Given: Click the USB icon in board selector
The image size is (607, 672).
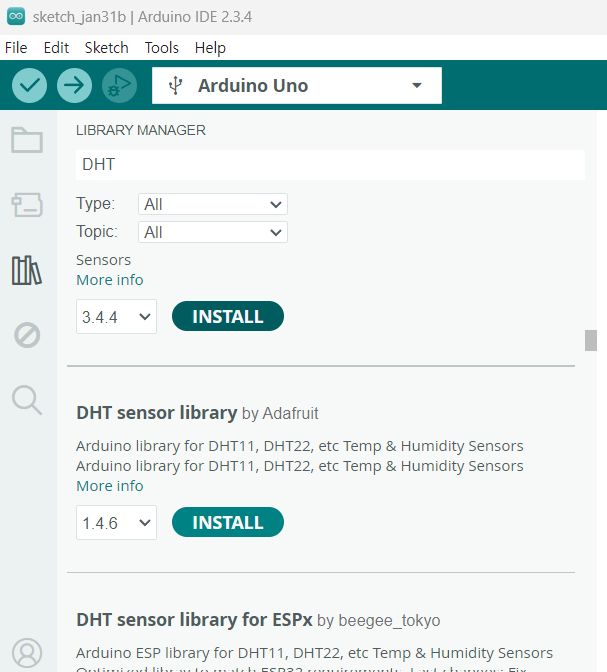Looking at the screenshot, I should pos(175,85).
